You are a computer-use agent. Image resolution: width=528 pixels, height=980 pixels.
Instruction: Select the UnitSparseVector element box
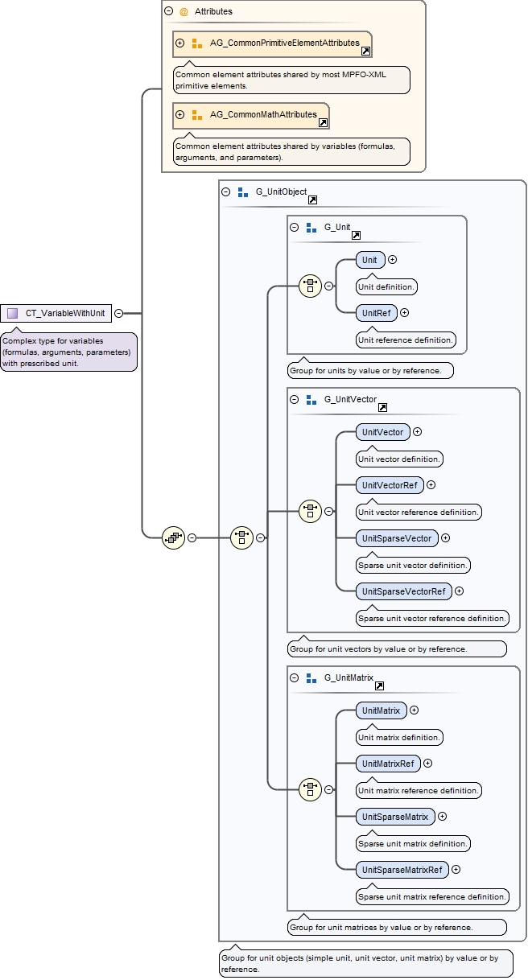click(x=397, y=538)
